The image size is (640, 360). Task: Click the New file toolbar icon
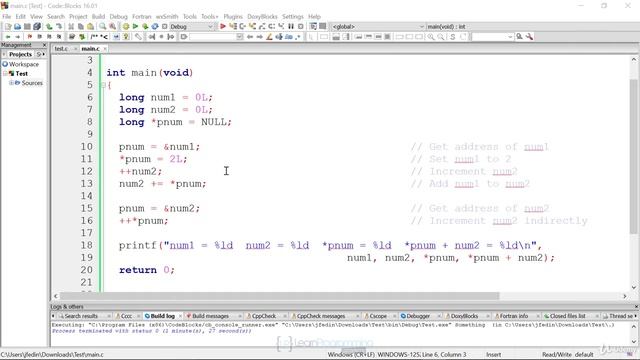pyautogui.click(x=8, y=27)
